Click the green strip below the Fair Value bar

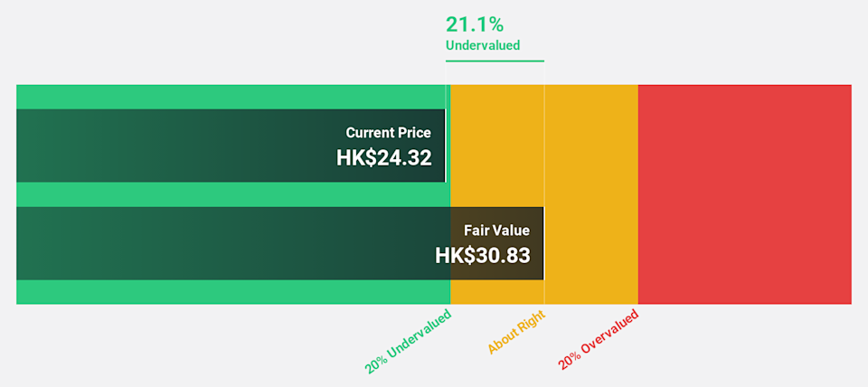226,292
